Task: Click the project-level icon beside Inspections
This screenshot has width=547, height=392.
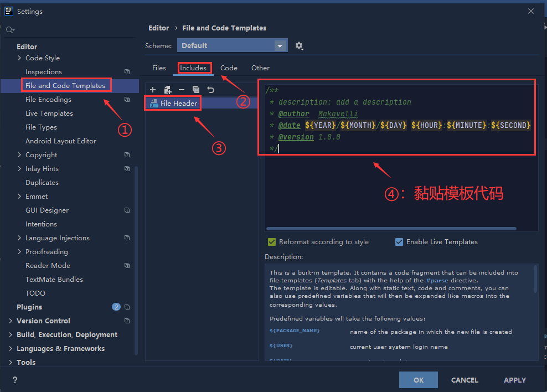Action: 127,72
